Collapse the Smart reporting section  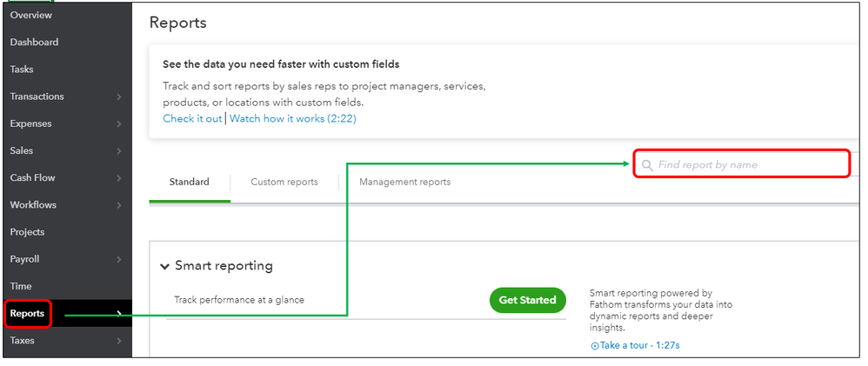164,266
